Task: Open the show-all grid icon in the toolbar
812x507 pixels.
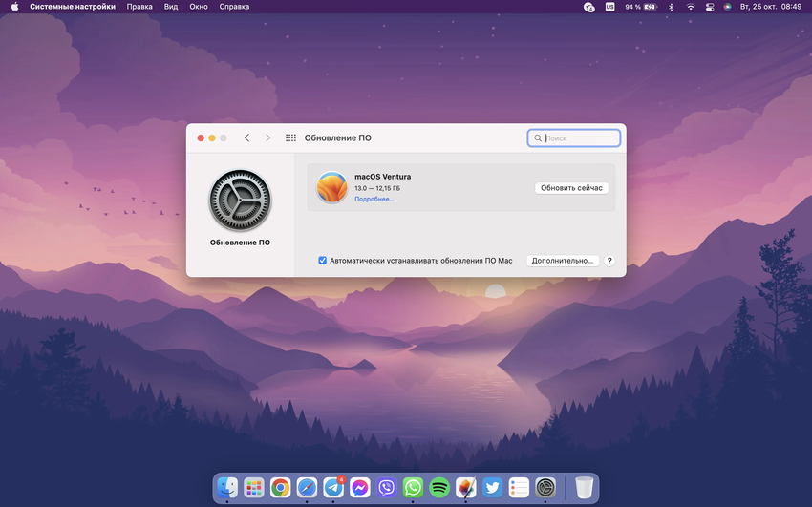Action: coord(290,138)
